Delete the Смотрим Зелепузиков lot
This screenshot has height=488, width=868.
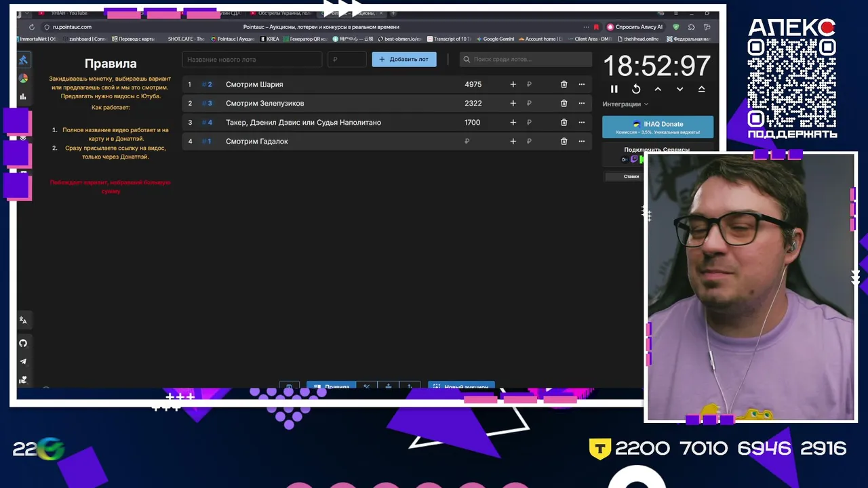(x=564, y=104)
